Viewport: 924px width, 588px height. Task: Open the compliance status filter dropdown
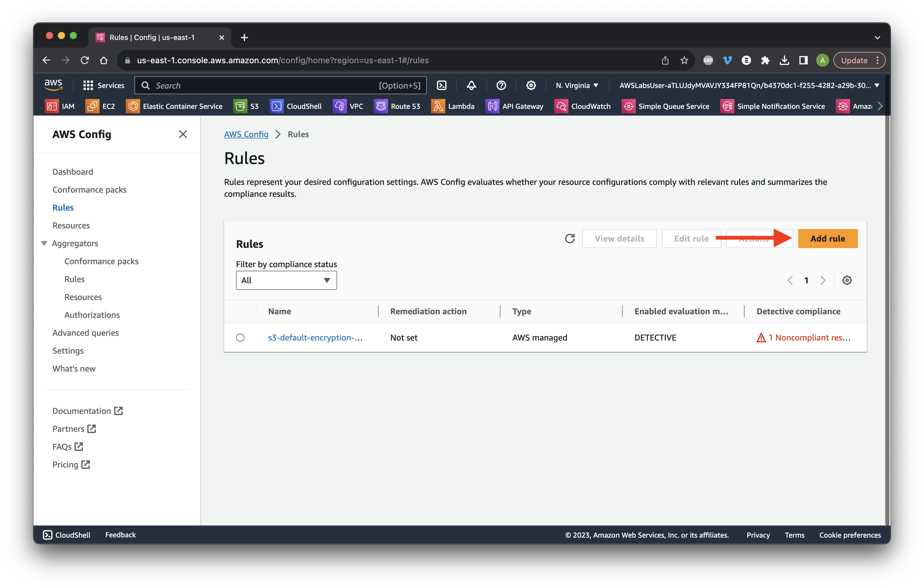(286, 280)
